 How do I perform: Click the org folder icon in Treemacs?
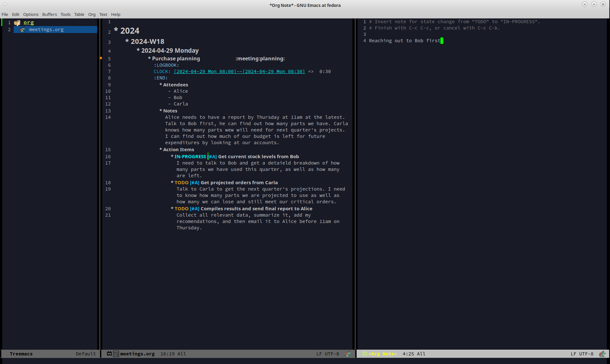coord(17,23)
